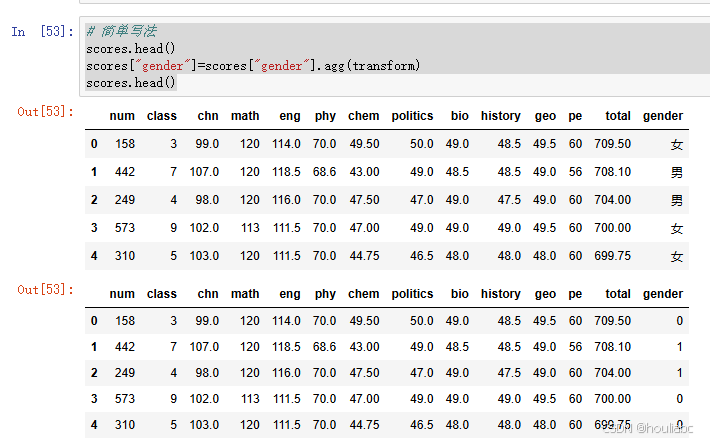
Task: Click the 'geo' header in second table
Action: tap(545, 294)
